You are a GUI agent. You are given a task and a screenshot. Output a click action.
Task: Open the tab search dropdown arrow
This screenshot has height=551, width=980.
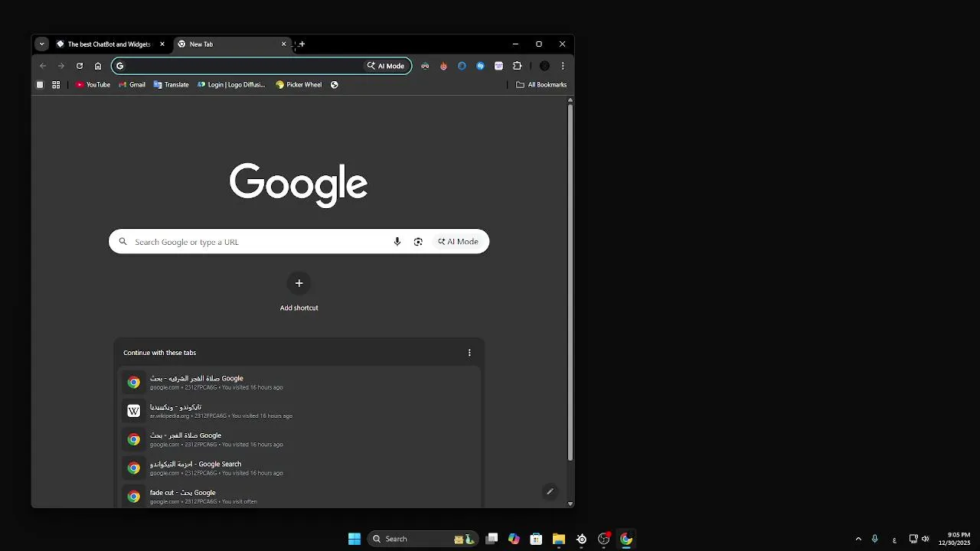click(x=41, y=44)
